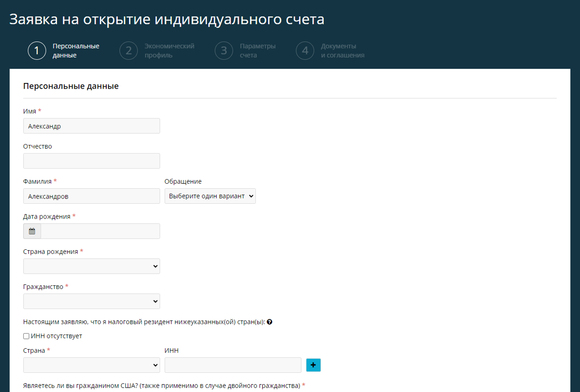580x392 pixels.
Task: Click the step 3 circle icon
Action: click(x=224, y=51)
